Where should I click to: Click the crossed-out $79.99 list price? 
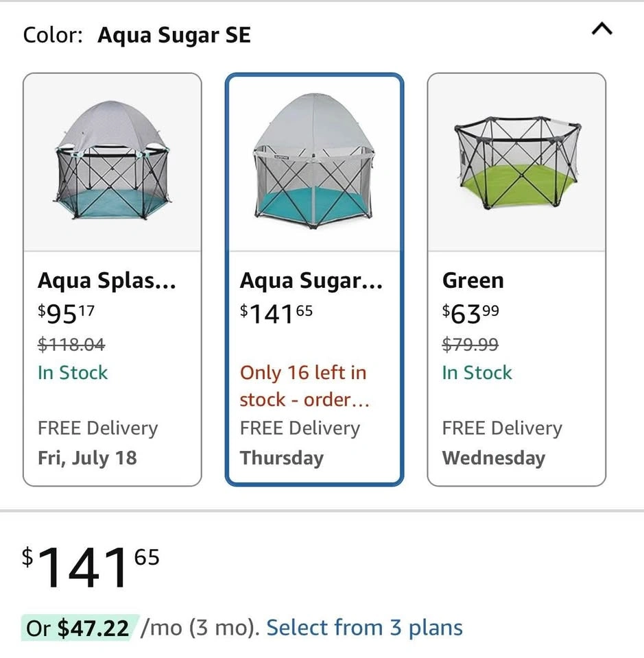(x=470, y=344)
